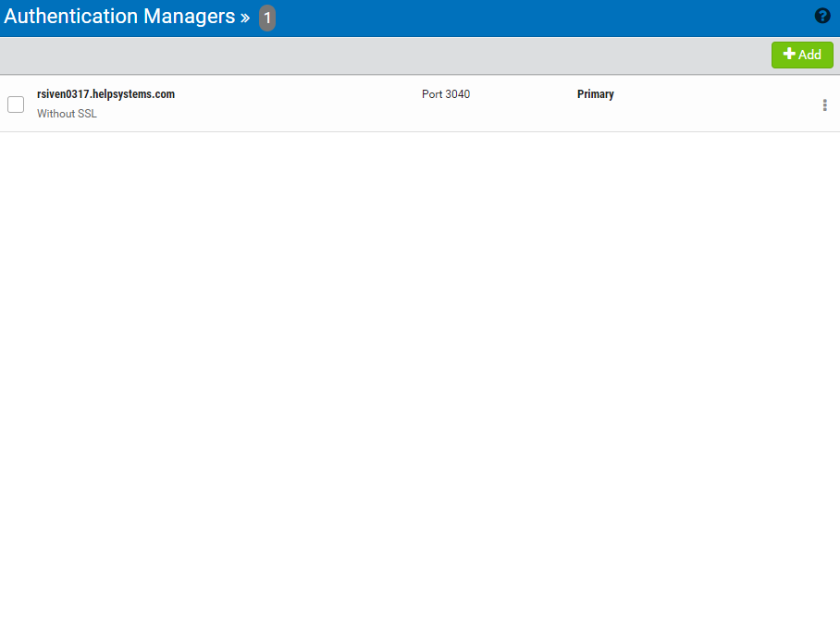The height and width of the screenshot is (627, 840).
Task: Click the blue header bar background
Action: click(x=537, y=17)
